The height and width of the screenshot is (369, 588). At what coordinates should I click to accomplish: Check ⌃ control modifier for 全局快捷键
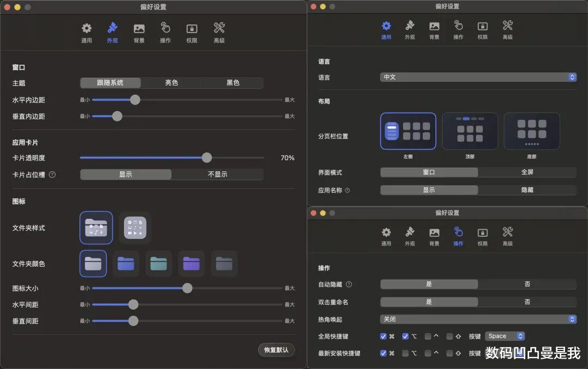click(x=428, y=336)
